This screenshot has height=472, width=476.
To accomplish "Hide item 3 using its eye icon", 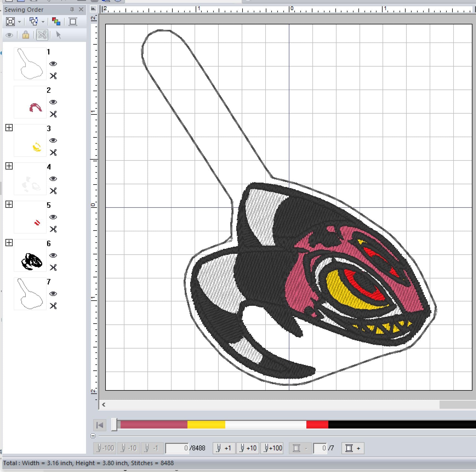I will pyautogui.click(x=53, y=140).
